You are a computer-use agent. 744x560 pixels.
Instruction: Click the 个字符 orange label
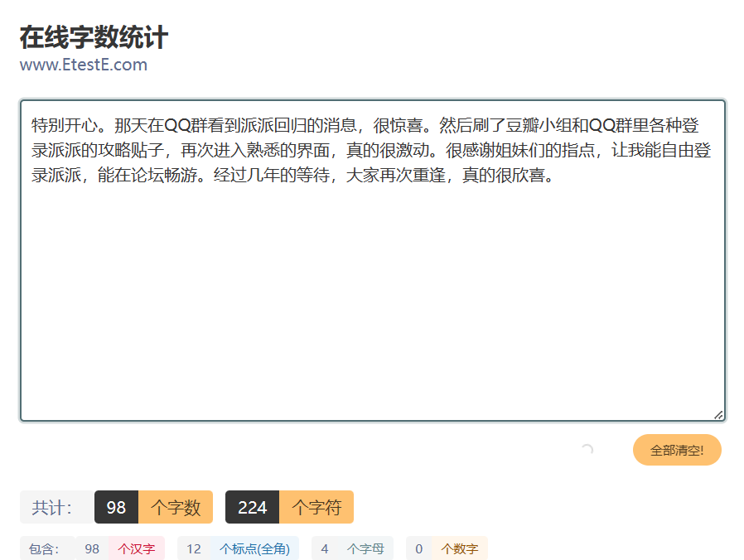[x=316, y=507]
